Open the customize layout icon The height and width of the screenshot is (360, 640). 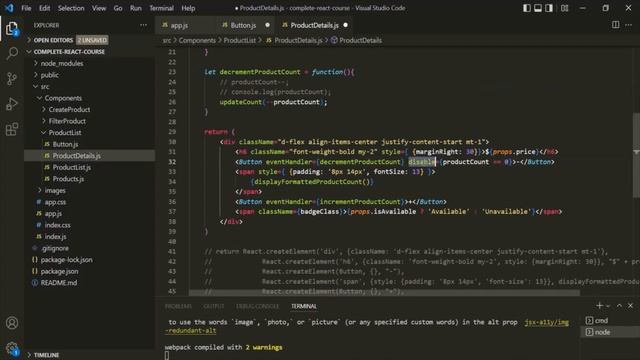564,8
